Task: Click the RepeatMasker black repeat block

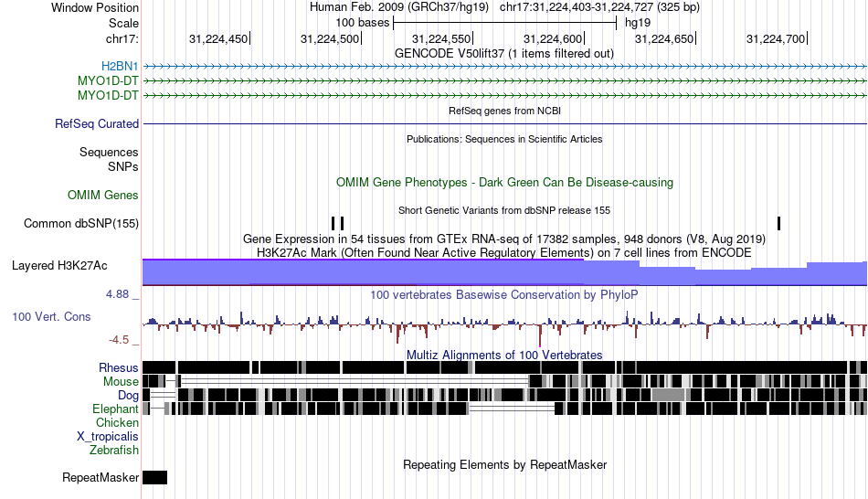Action: point(155,477)
